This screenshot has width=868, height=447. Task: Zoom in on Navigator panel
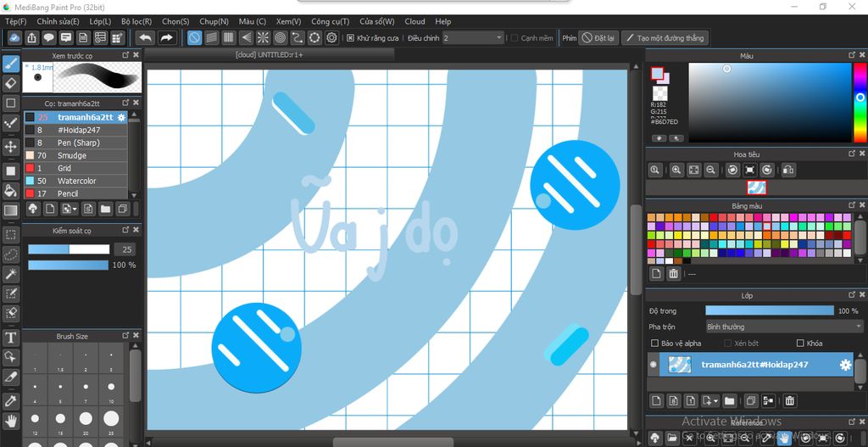[676, 170]
